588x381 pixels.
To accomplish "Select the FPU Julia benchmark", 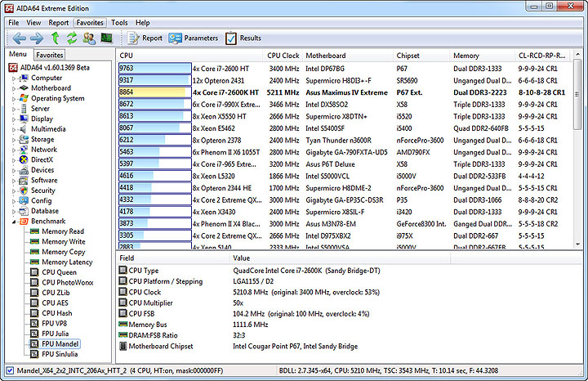I will 56,334.
